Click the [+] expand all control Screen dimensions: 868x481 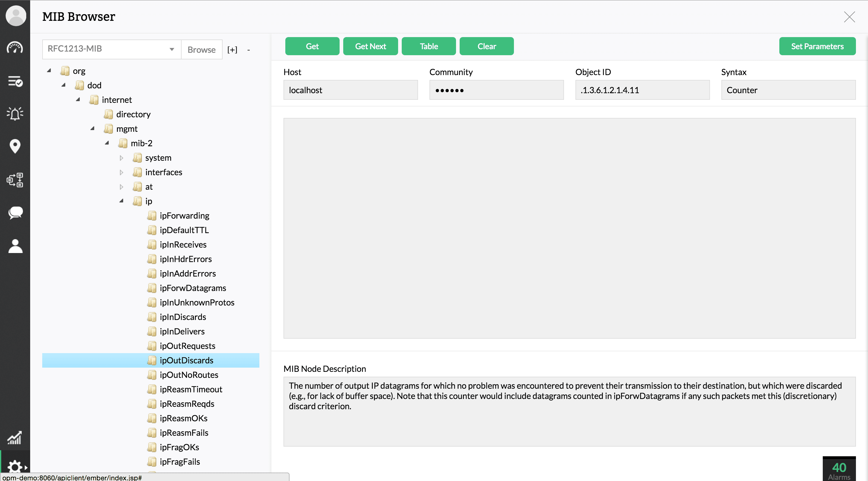click(x=232, y=50)
